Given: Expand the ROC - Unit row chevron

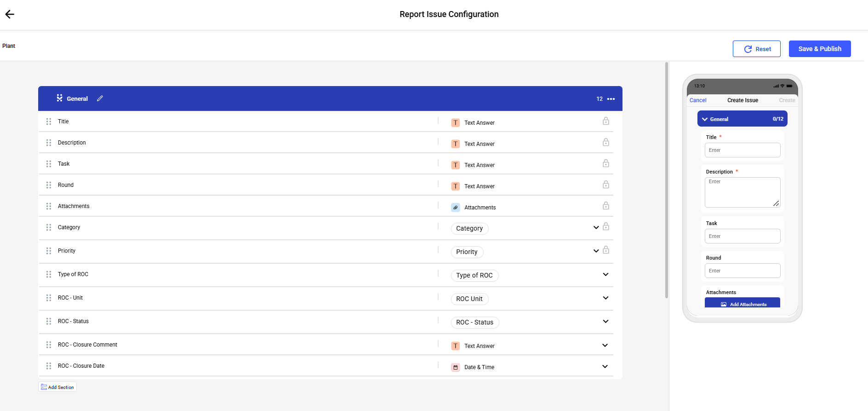Looking at the screenshot, I should click(x=605, y=298).
